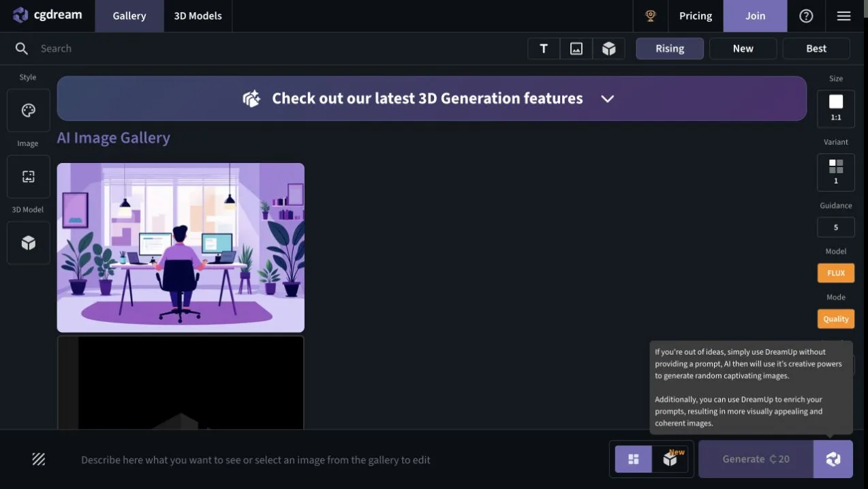Open the purple home office thumbnail

[x=181, y=248]
